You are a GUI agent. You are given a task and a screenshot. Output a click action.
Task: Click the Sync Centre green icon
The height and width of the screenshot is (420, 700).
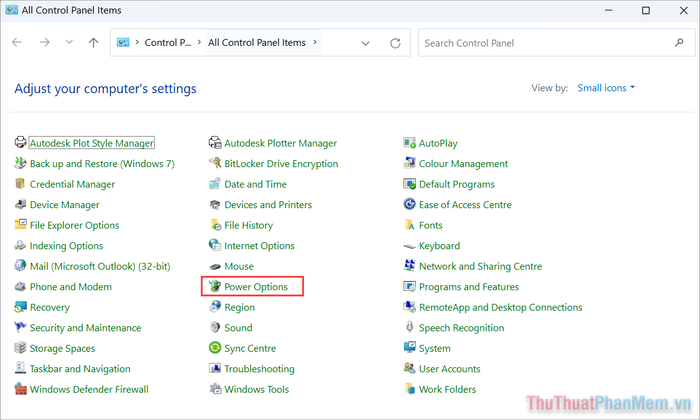[x=215, y=348]
